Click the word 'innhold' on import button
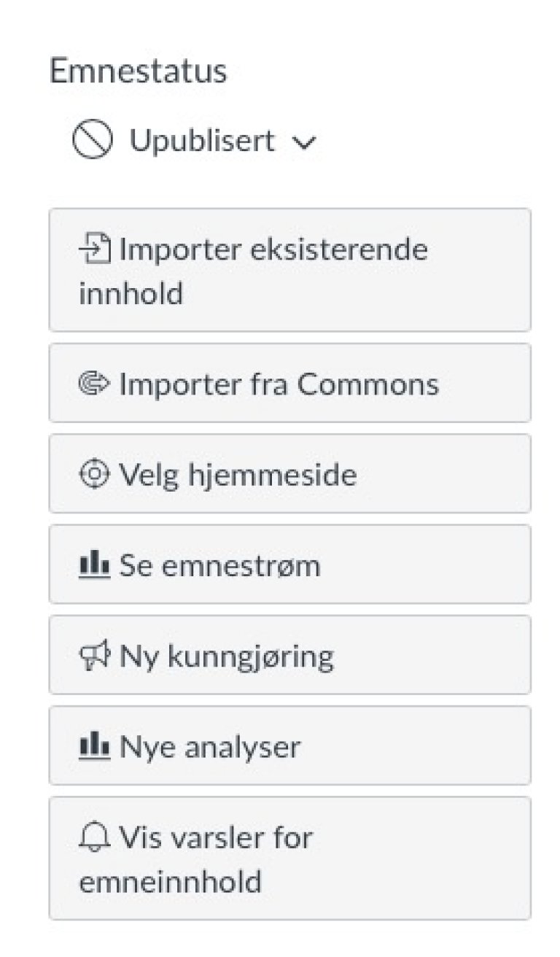Screen dimensions: 560x957 (x=131, y=294)
